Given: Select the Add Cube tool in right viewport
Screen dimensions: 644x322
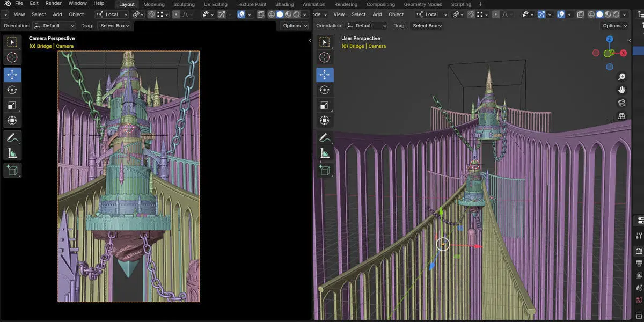Looking at the screenshot, I should pos(325,171).
